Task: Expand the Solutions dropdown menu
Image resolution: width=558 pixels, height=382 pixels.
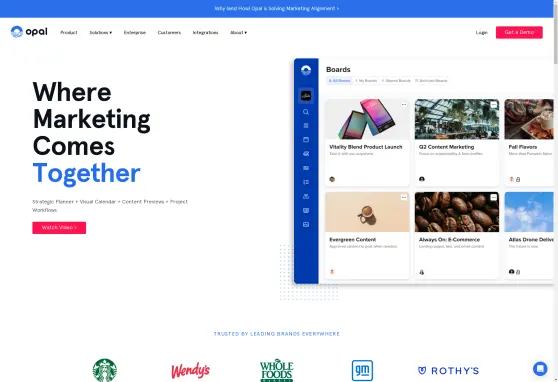Action: pyautogui.click(x=101, y=32)
